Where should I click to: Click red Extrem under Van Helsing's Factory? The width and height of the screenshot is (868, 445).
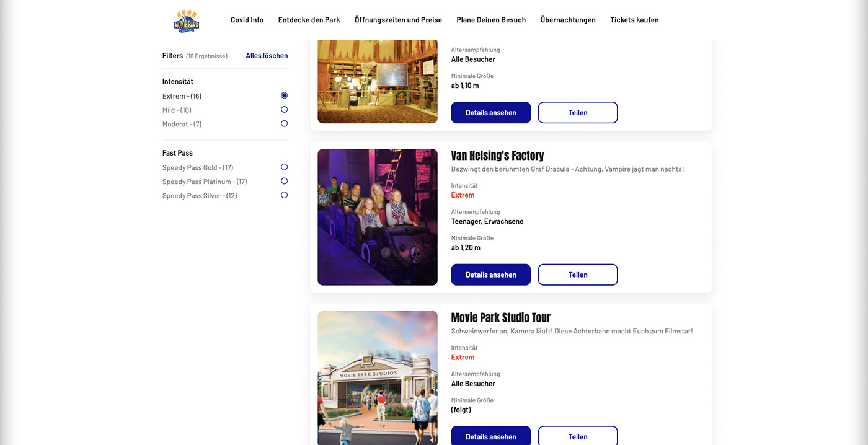pyautogui.click(x=463, y=195)
